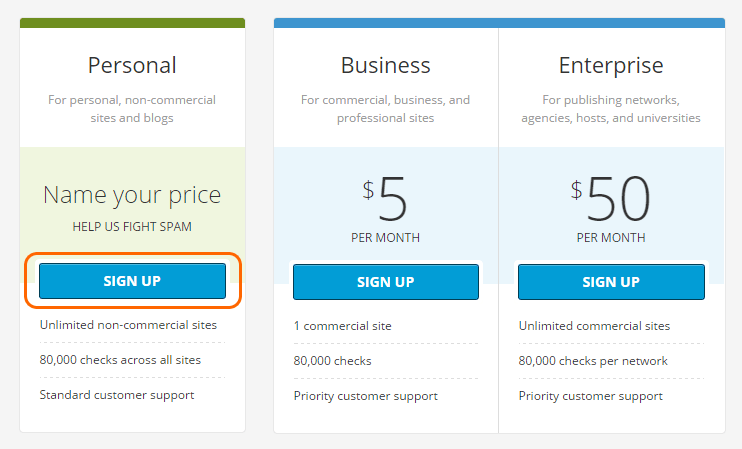This screenshot has width=742, height=449.
Task: Click Enterprise plan Priority customer support
Action: coord(591,396)
